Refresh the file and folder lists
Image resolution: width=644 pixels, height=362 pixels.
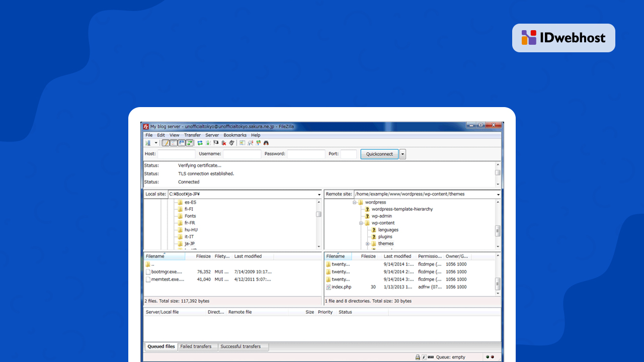point(200,143)
